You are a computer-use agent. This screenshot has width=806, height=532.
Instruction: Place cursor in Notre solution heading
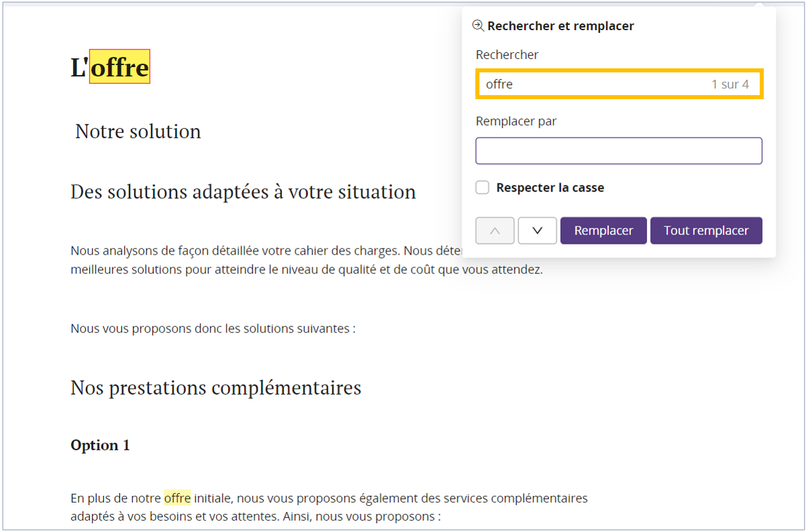(138, 131)
